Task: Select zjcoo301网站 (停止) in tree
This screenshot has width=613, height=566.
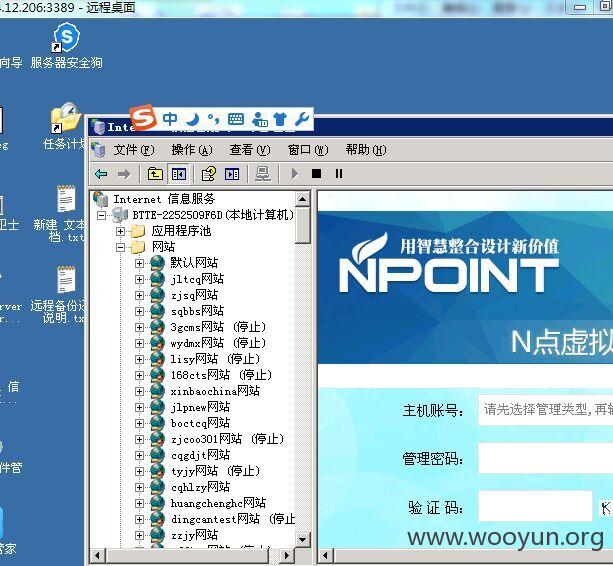Action: pos(227,439)
